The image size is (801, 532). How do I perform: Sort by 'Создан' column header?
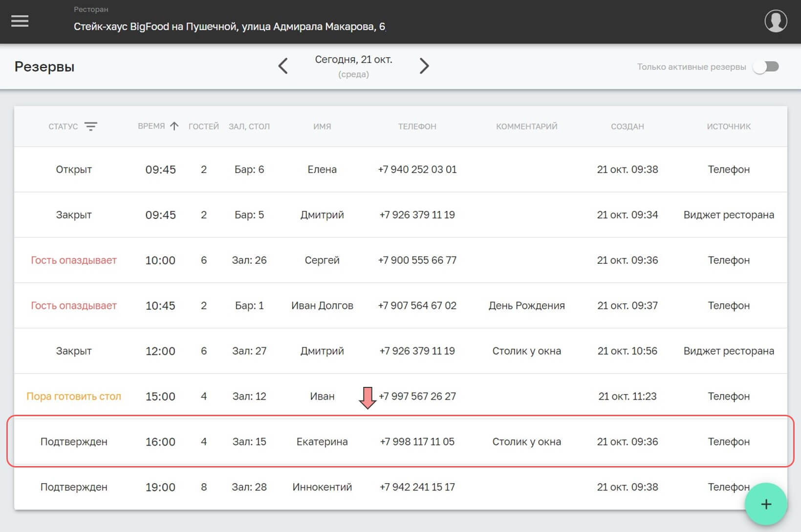click(627, 127)
